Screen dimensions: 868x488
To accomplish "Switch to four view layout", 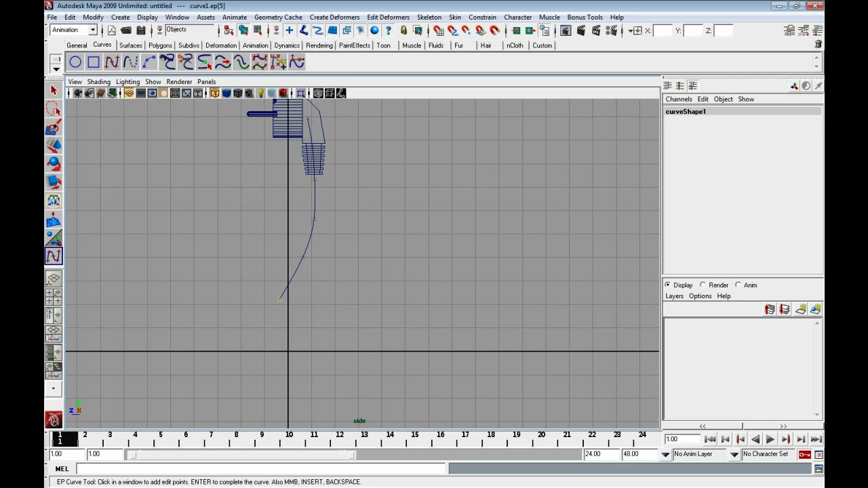I will click(54, 297).
